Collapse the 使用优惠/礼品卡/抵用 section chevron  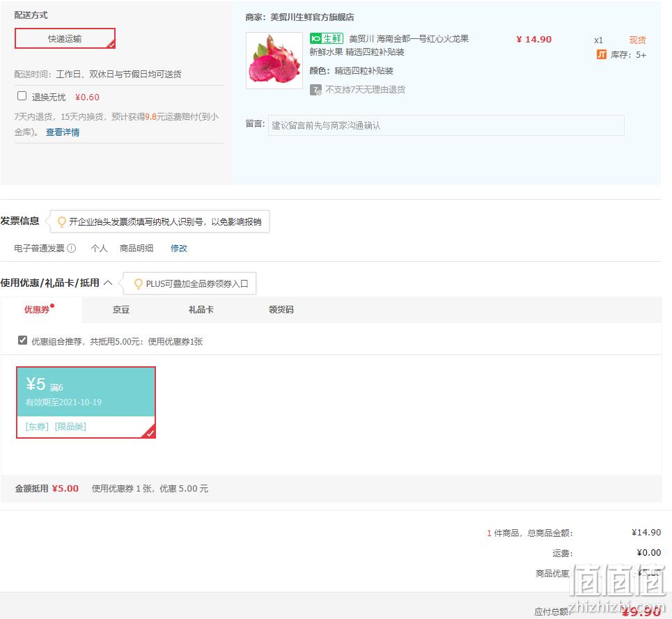point(109,283)
